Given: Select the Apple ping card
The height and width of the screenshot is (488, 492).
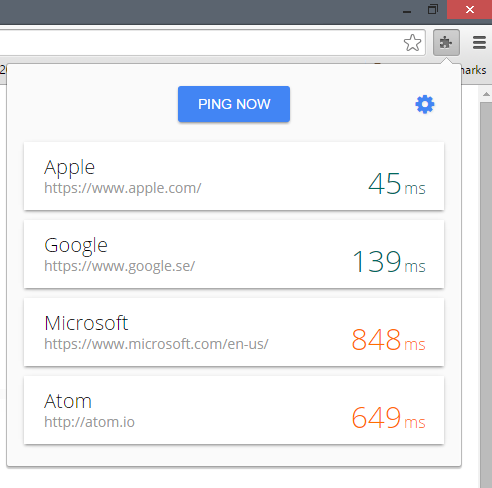Looking at the screenshot, I should click(234, 176).
